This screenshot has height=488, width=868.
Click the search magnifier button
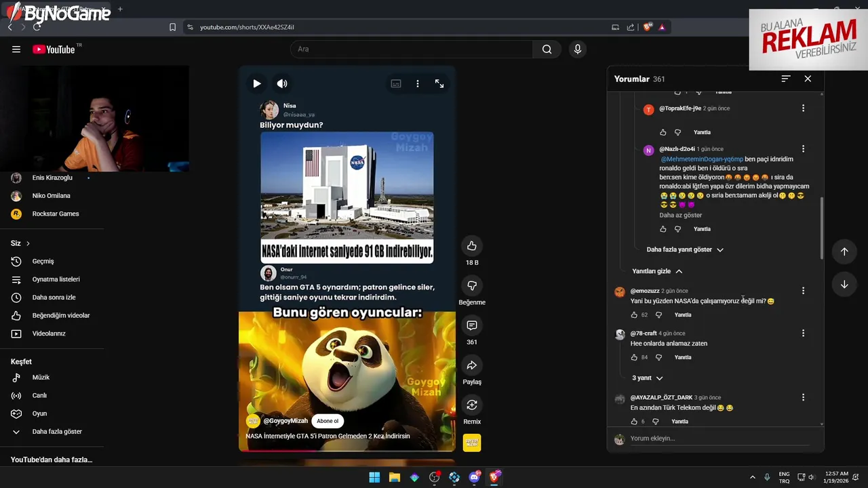(547, 49)
